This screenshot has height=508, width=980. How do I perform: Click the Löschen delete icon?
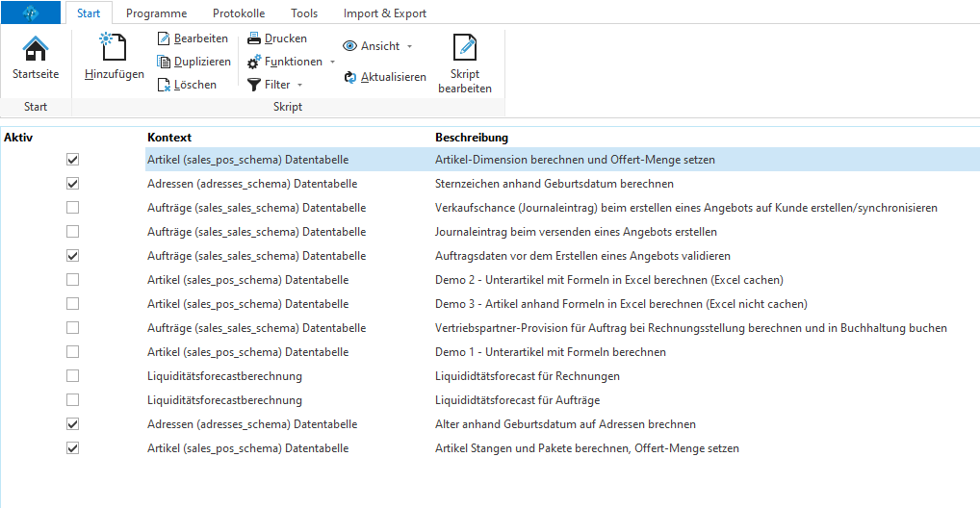[164, 85]
